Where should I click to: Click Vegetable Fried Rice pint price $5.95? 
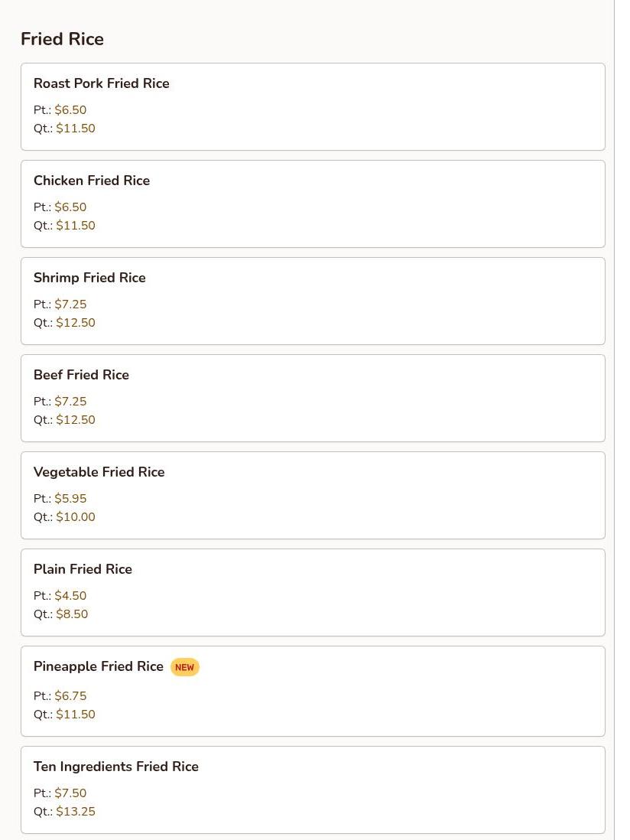pos(70,499)
